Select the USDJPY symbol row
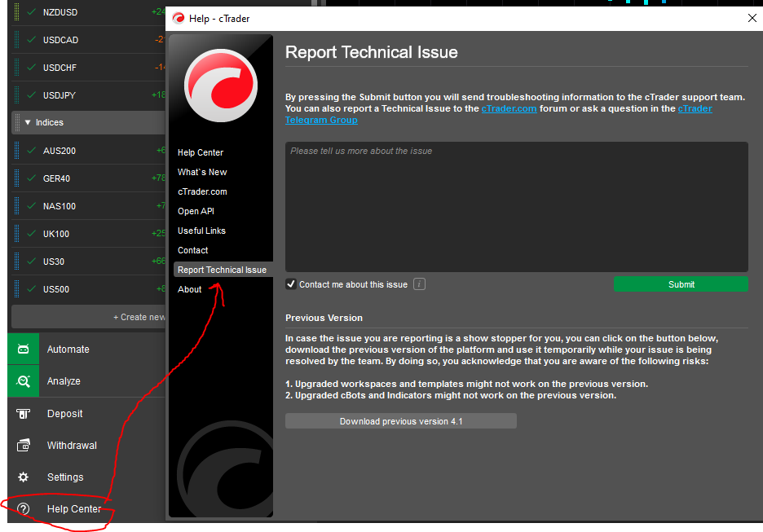Image resolution: width=763 pixels, height=532 pixels. click(x=89, y=95)
